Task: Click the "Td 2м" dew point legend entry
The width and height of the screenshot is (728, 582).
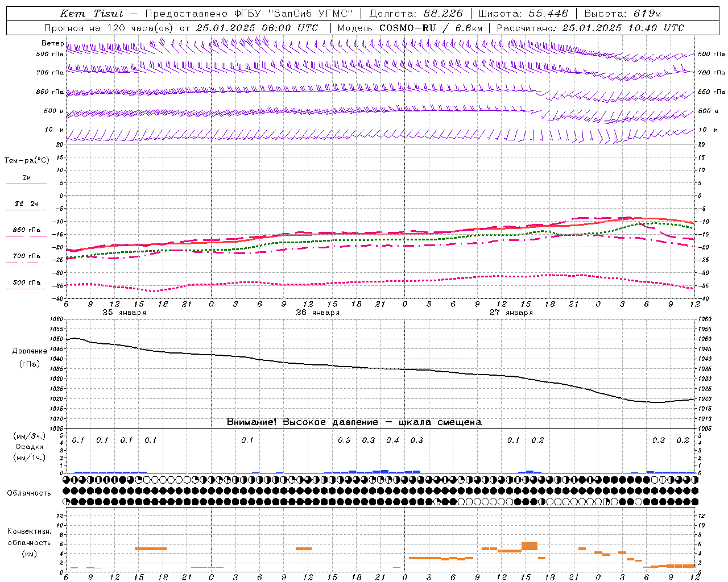Action: (x=27, y=203)
